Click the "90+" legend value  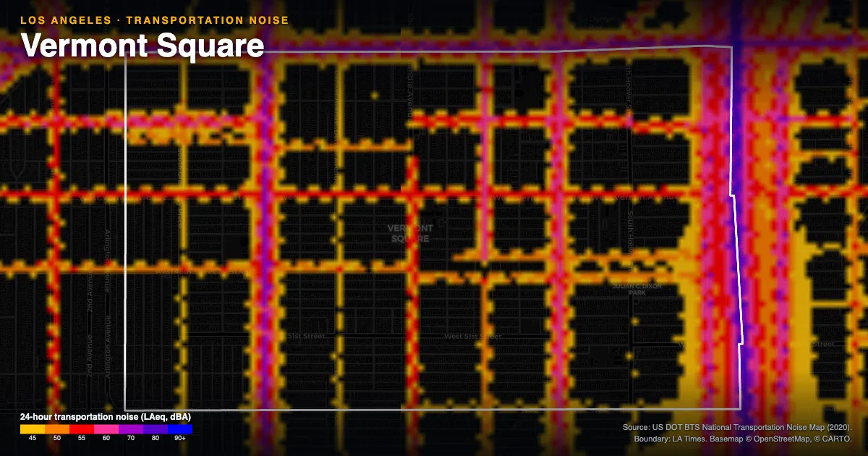click(x=180, y=438)
